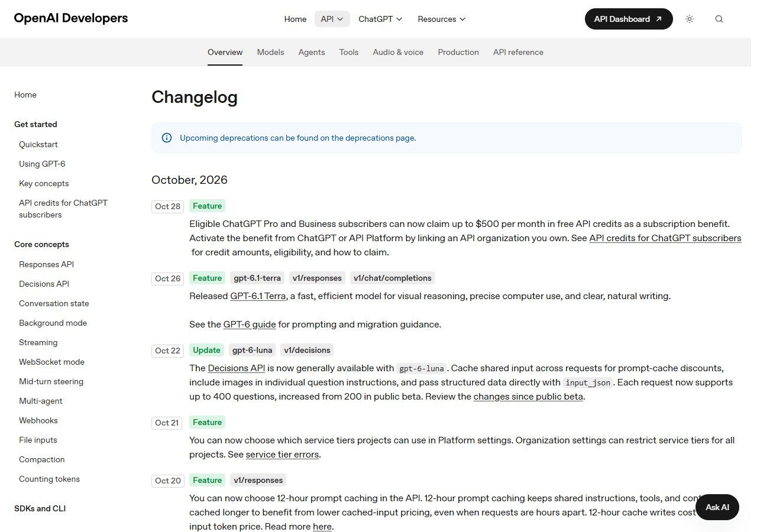Expand the Resources dropdown menu

[442, 19]
